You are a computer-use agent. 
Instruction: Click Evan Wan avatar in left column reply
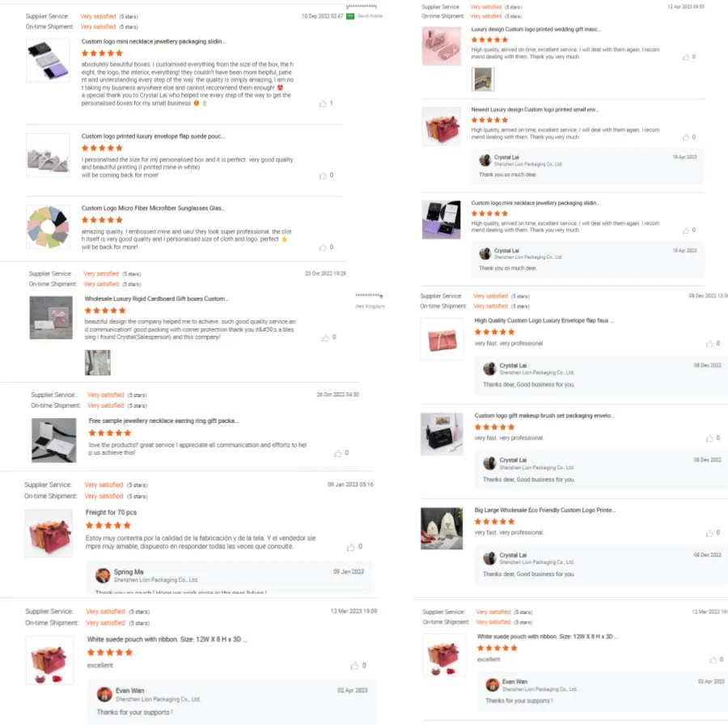pyautogui.click(x=104, y=695)
